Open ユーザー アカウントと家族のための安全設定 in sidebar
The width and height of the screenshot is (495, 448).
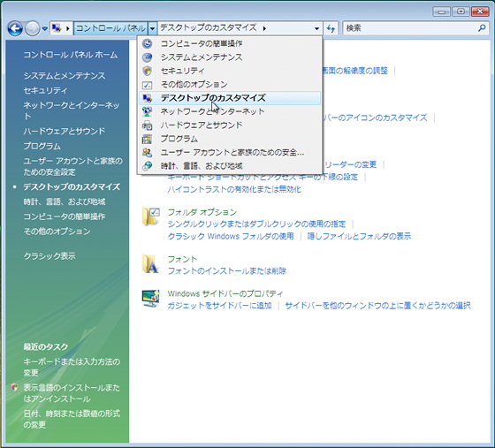(72, 167)
